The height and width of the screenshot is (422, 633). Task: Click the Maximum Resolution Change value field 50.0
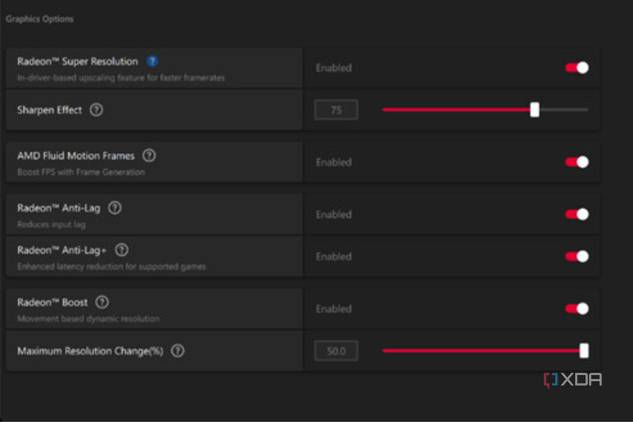[336, 351]
